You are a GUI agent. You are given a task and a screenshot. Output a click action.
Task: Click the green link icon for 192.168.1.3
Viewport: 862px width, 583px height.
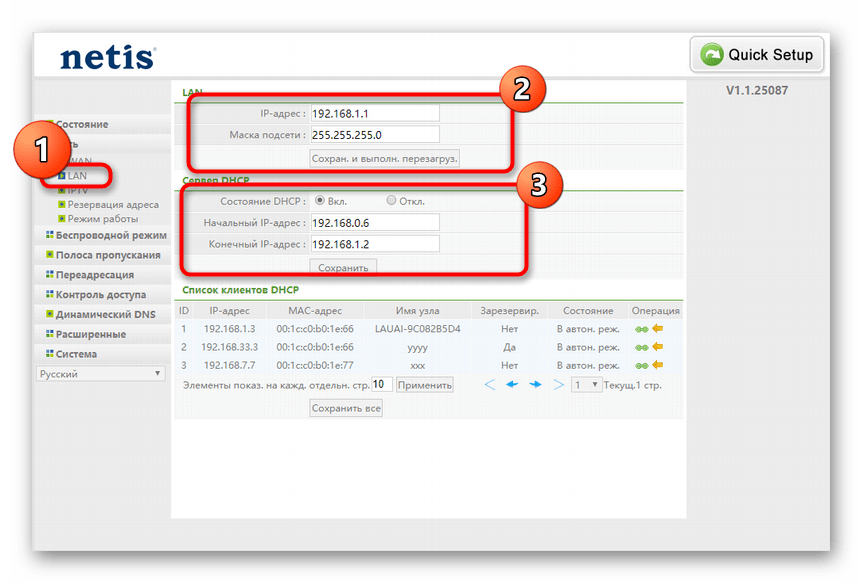642,329
